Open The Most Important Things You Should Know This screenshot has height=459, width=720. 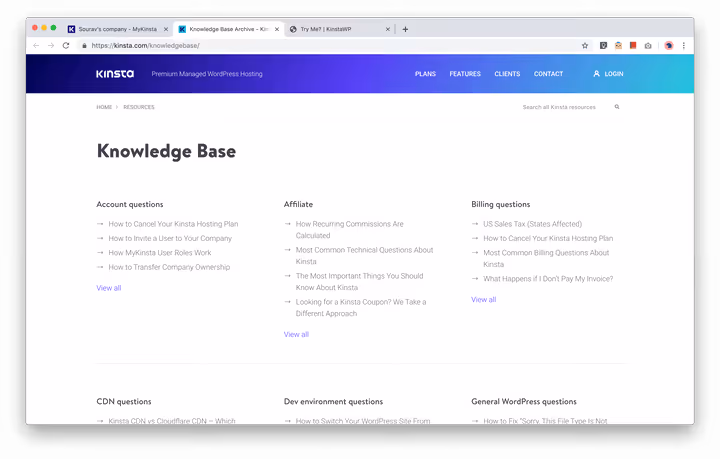(x=360, y=281)
